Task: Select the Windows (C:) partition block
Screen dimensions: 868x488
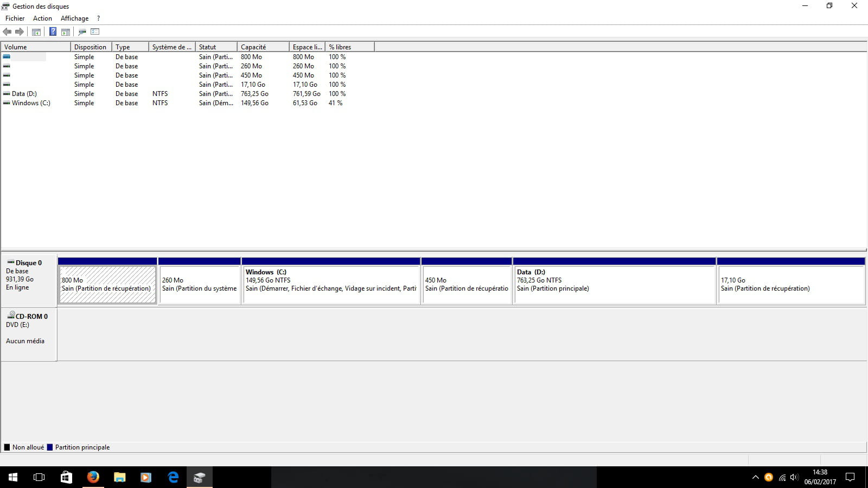Action: tap(331, 281)
